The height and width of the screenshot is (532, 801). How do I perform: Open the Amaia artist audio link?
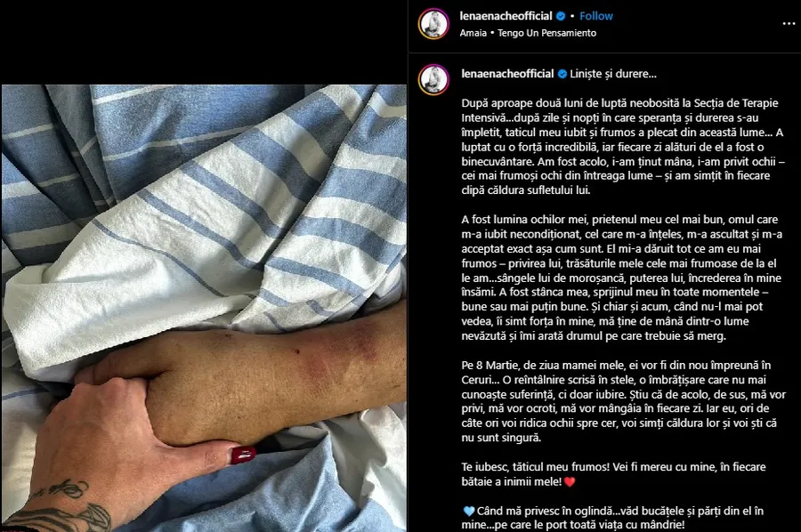[x=473, y=33]
